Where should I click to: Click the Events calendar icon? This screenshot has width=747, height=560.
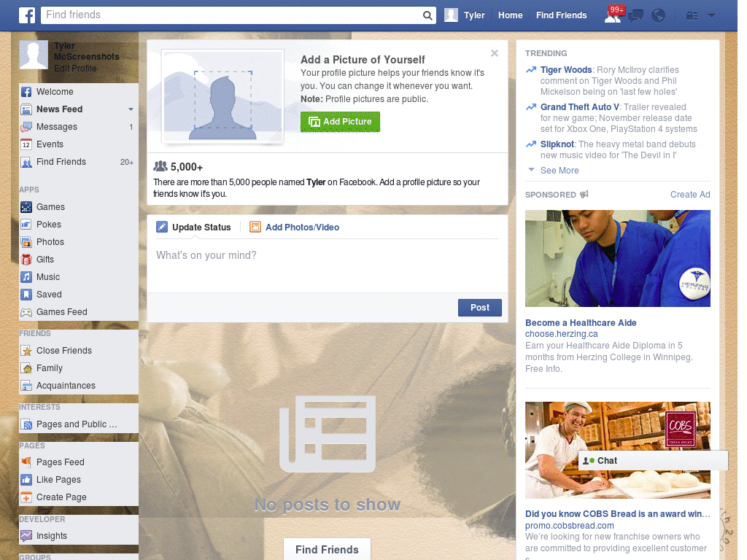26,144
